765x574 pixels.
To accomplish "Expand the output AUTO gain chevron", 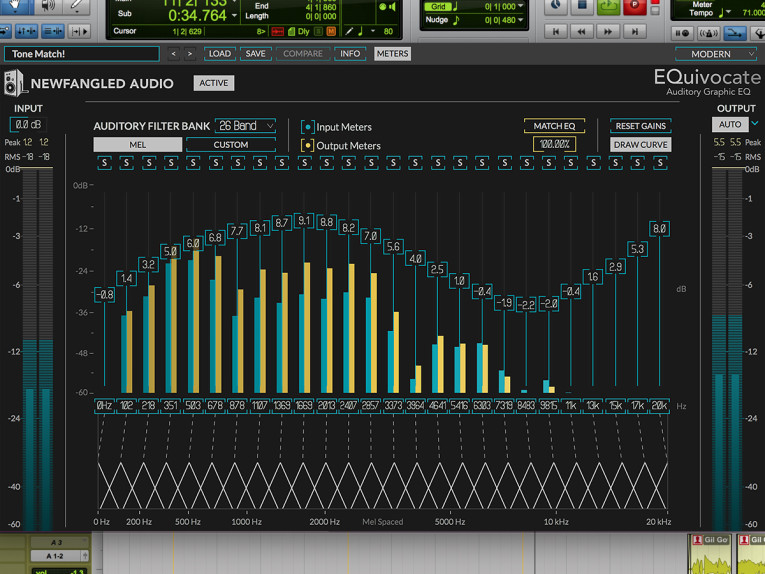I will pyautogui.click(x=755, y=123).
